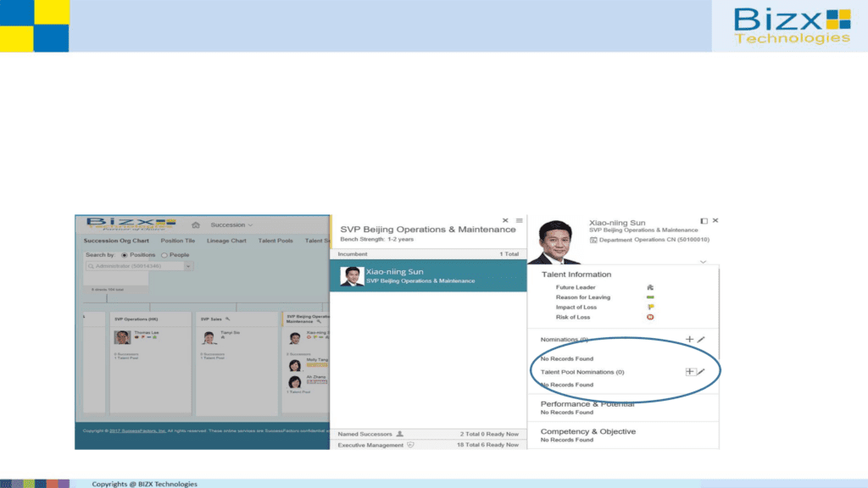Image resolution: width=868 pixels, height=488 pixels.
Task: Close the SVP Beijing Operations position panel
Action: (x=505, y=220)
